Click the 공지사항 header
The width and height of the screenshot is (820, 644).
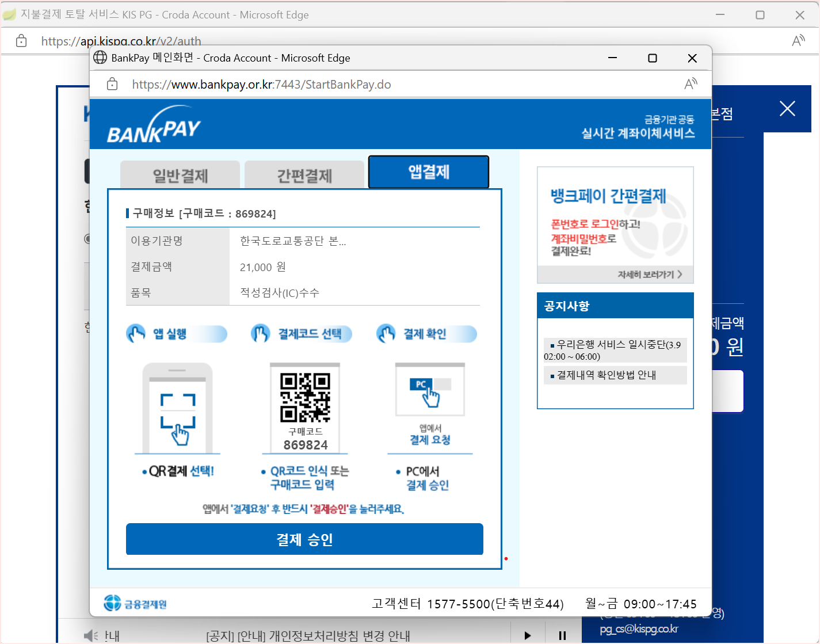[x=615, y=306]
